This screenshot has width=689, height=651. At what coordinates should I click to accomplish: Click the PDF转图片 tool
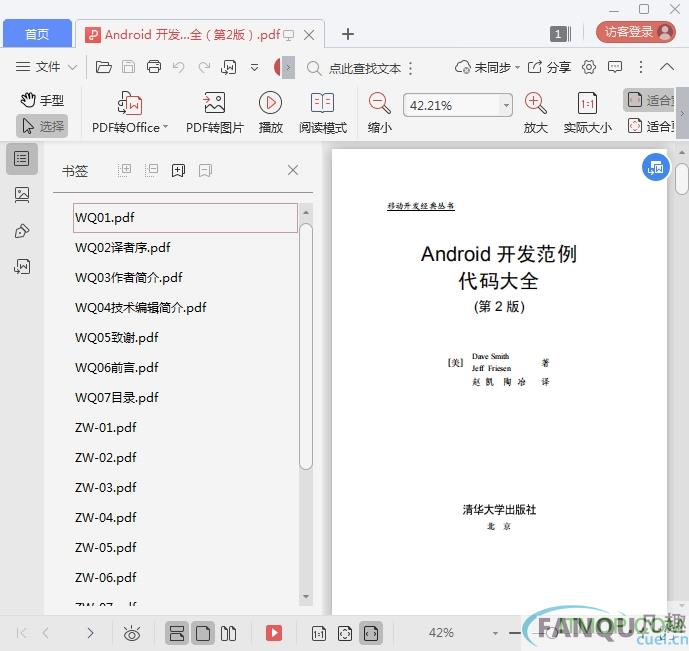tap(214, 112)
